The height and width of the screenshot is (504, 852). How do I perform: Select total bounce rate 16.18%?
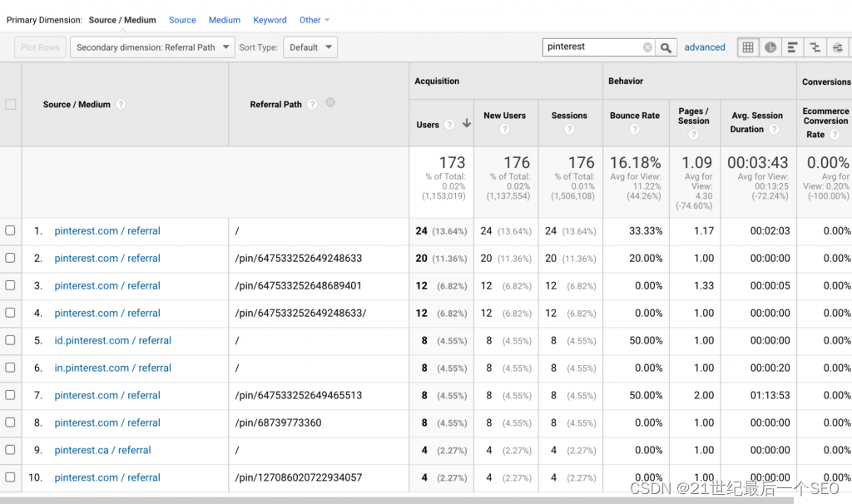(635, 162)
